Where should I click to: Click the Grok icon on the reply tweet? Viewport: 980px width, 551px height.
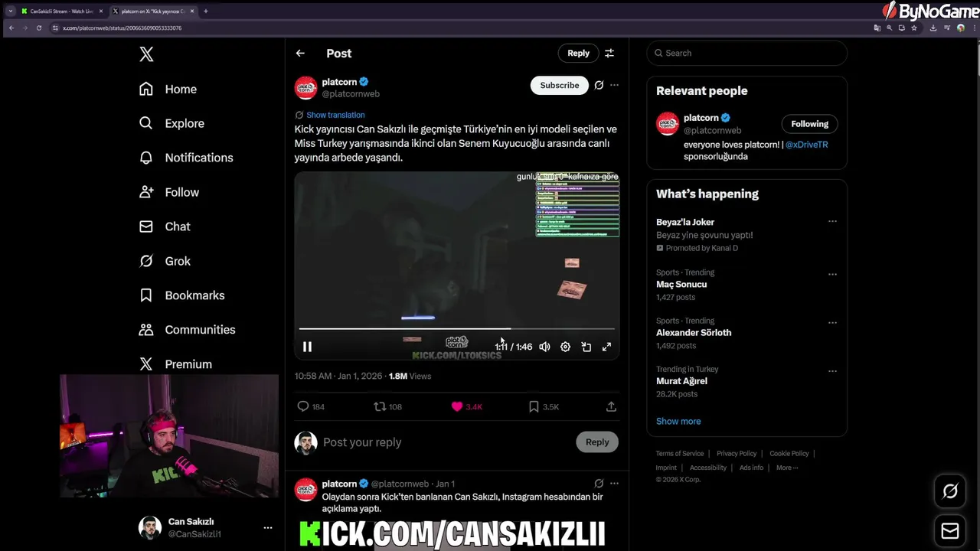[x=599, y=484]
